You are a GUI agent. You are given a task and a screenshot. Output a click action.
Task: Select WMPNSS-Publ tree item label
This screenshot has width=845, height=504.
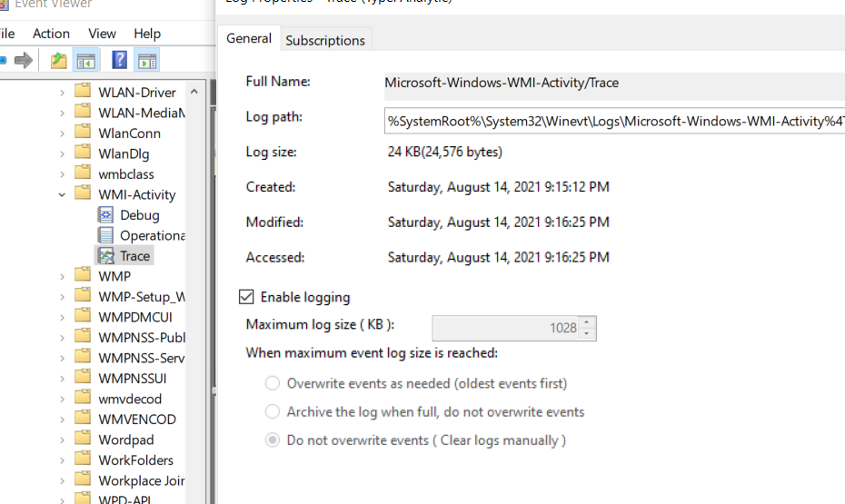click(142, 338)
